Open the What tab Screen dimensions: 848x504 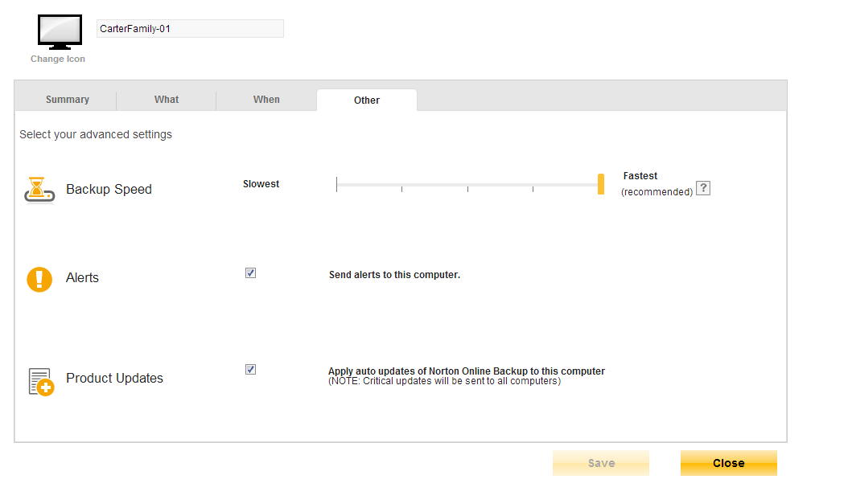point(167,100)
